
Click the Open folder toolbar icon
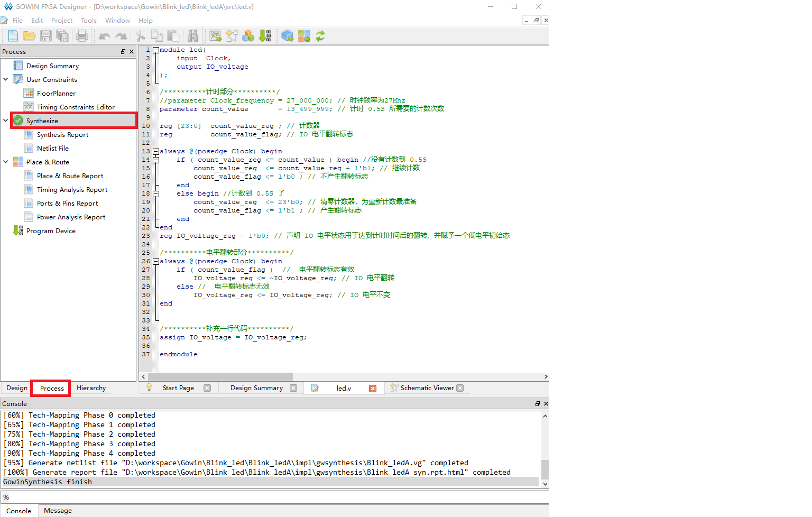(30, 35)
